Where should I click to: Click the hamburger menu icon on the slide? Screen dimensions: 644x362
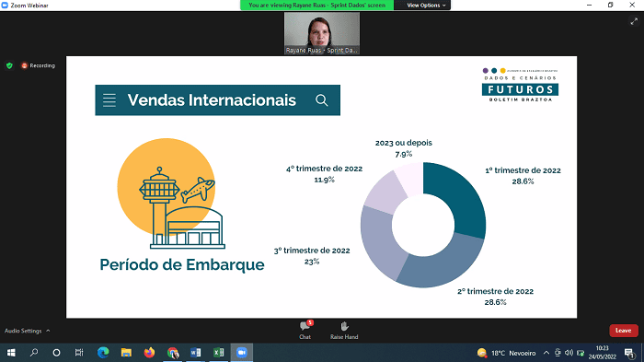(109, 100)
